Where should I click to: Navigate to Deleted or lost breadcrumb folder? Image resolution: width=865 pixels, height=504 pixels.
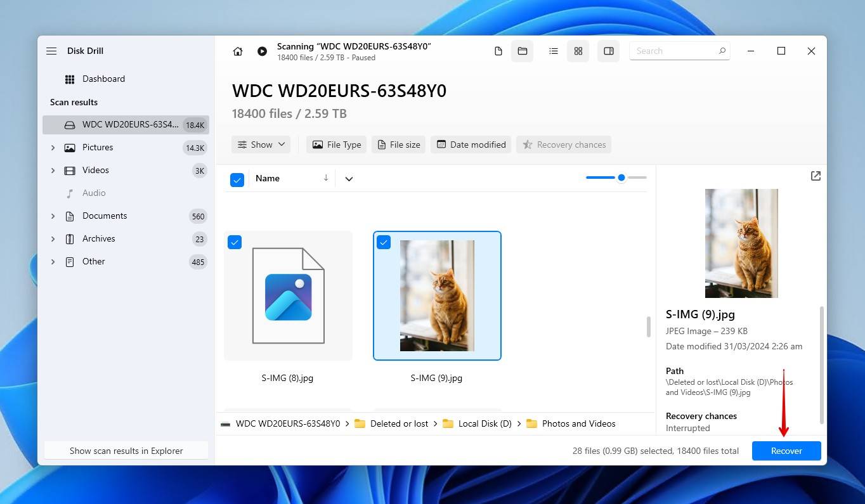tap(399, 423)
